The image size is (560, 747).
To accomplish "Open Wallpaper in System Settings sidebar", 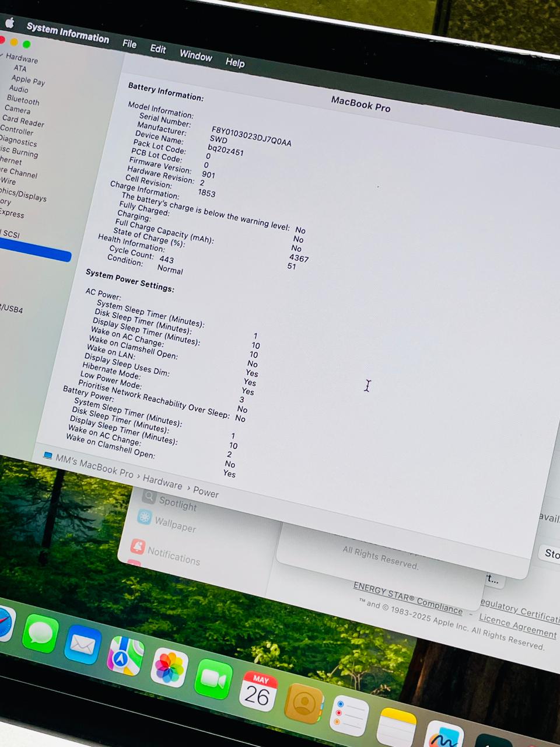I will click(x=175, y=524).
